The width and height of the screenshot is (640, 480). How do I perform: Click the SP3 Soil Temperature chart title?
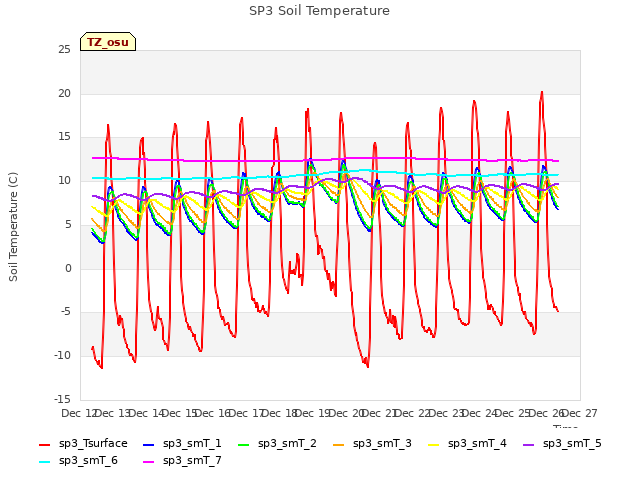pos(319,11)
